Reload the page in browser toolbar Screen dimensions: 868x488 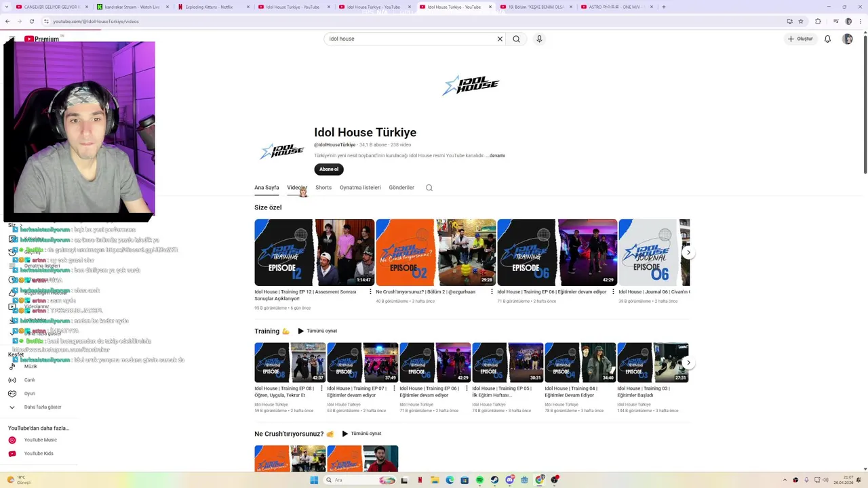tap(31, 21)
